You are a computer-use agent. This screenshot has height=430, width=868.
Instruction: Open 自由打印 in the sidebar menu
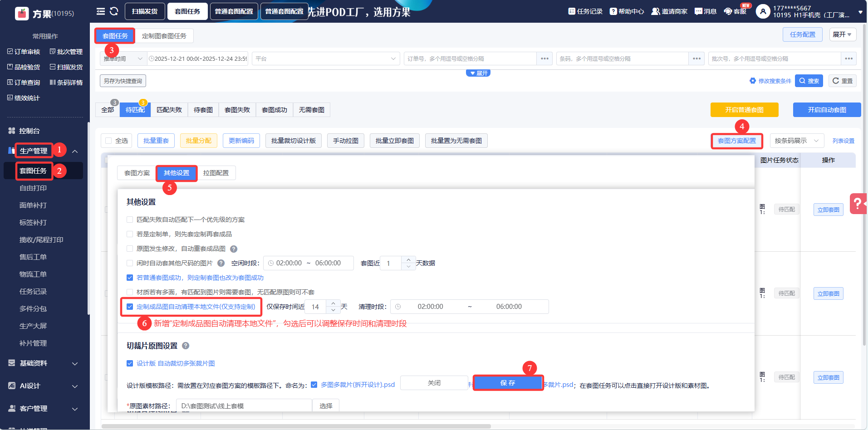coord(33,188)
